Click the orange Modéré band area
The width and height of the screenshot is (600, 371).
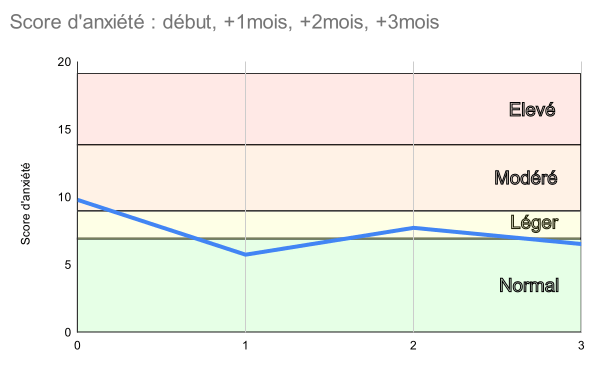[x=329, y=177]
